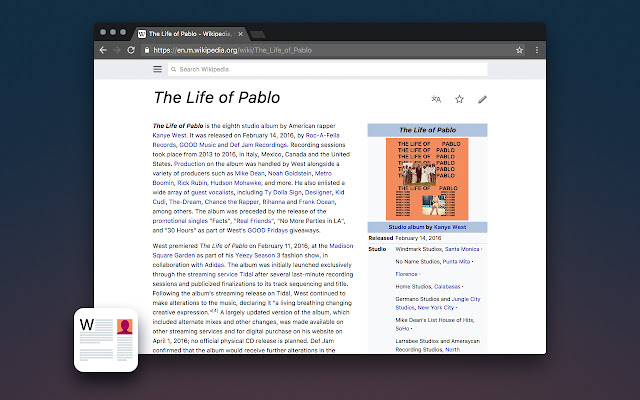Open the Def Jam Recordings link
Image resolution: width=640 pixels, height=400 pixels.
pos(258,145)
